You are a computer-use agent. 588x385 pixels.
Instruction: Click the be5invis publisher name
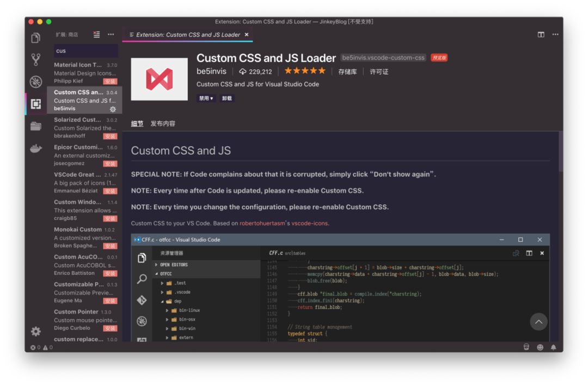[211, 71]
